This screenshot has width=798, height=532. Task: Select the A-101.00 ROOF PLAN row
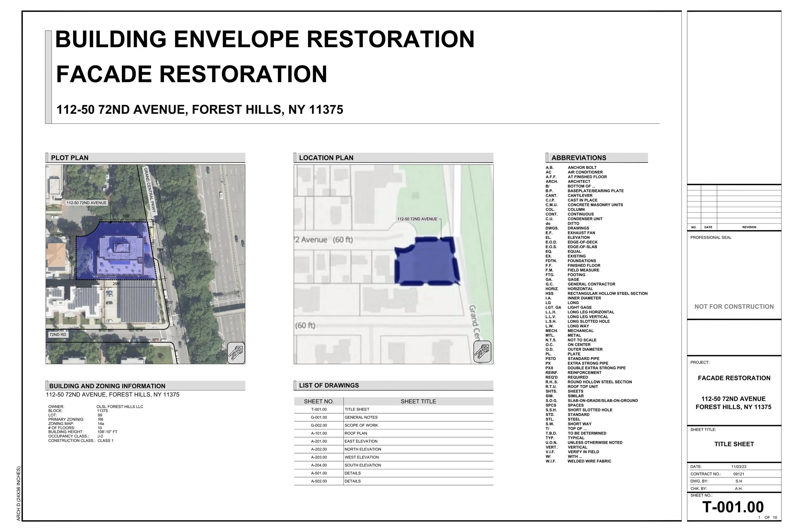373,433
